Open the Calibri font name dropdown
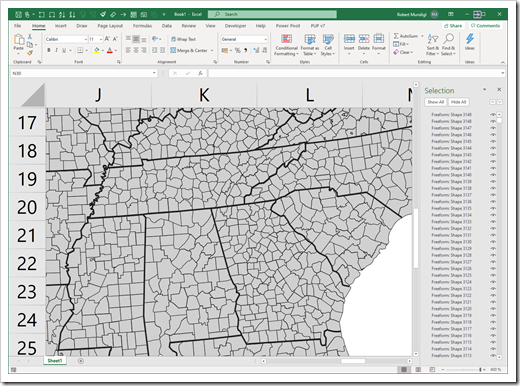 [x=85, y=39]
